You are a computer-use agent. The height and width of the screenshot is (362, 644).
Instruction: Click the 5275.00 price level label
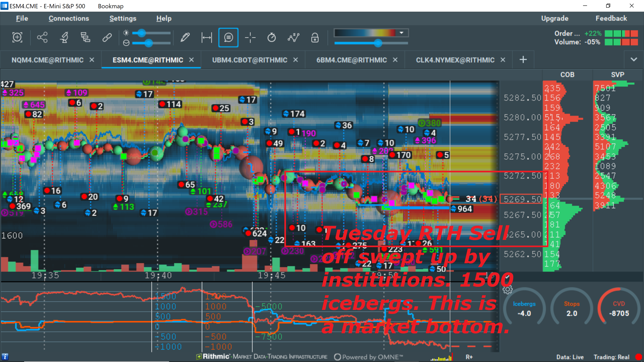(x=522, y=157)
